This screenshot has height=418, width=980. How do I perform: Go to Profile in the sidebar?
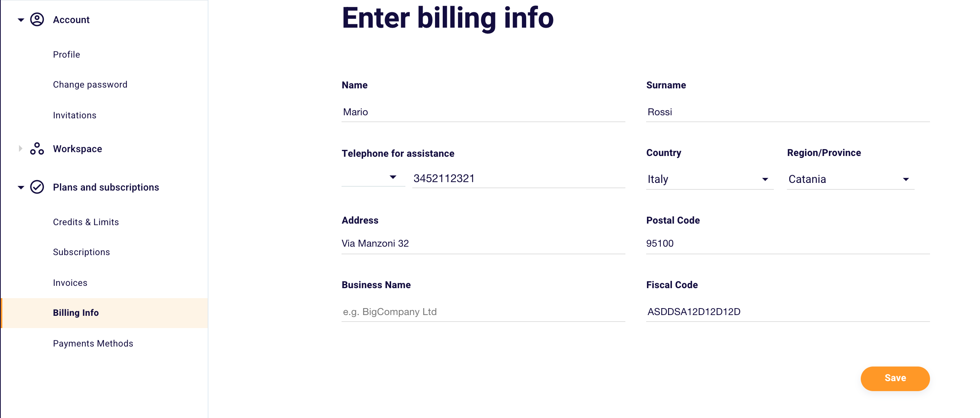pyautogui.click(x=67, y=55)
